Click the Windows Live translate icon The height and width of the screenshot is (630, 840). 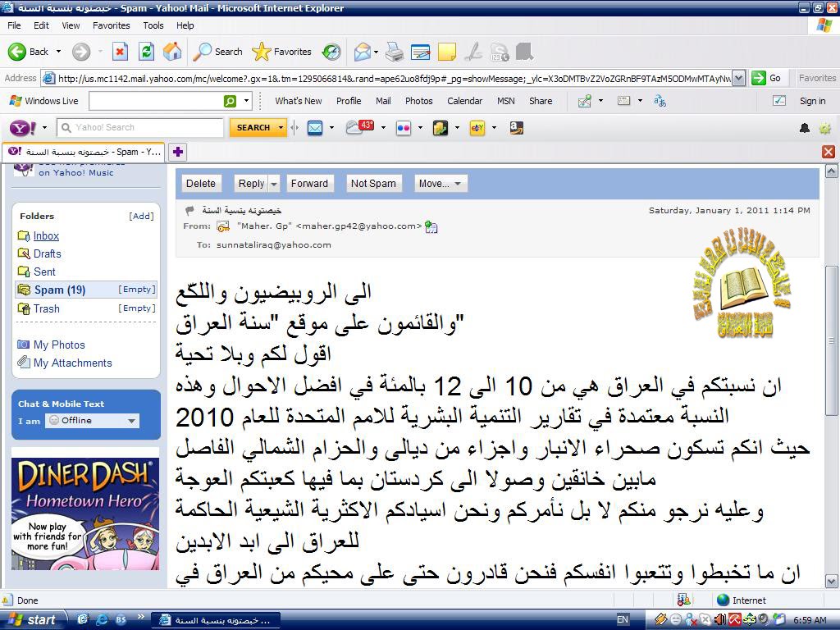click(x=660, y=101)
